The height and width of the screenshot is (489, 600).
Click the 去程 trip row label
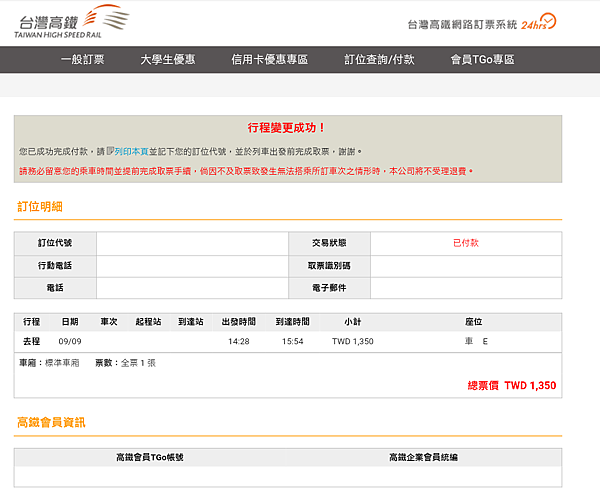point(31,341)
